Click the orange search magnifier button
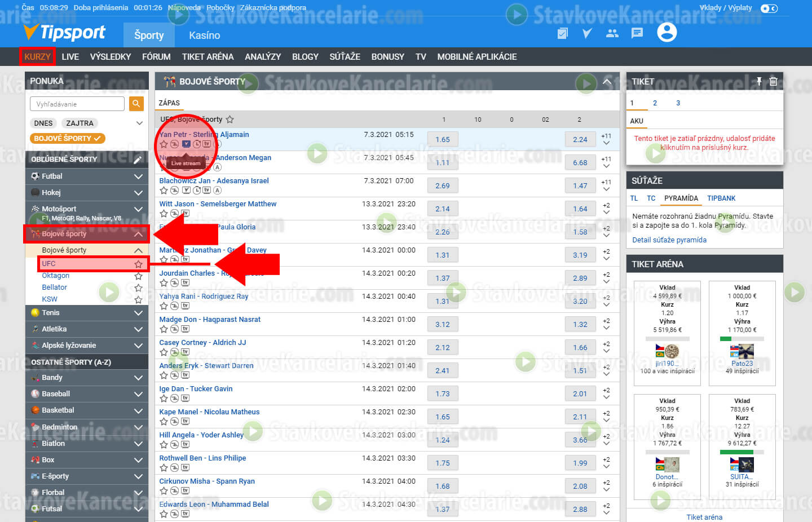The height and width of the screenshot is (522, 812). 136,104
